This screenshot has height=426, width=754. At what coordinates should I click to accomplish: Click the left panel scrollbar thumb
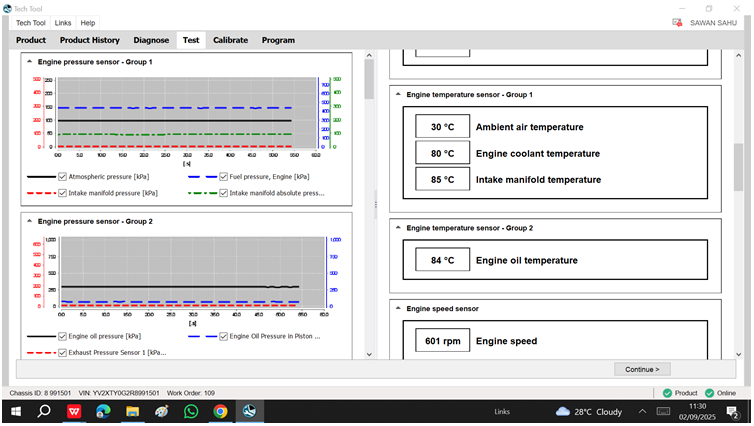coord(369,79)
